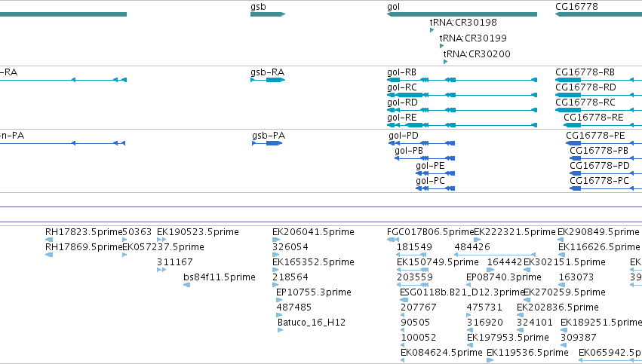Select the 487485 feature label
Image resolution: width=642 pixels, height=364 pixels.
294,308
